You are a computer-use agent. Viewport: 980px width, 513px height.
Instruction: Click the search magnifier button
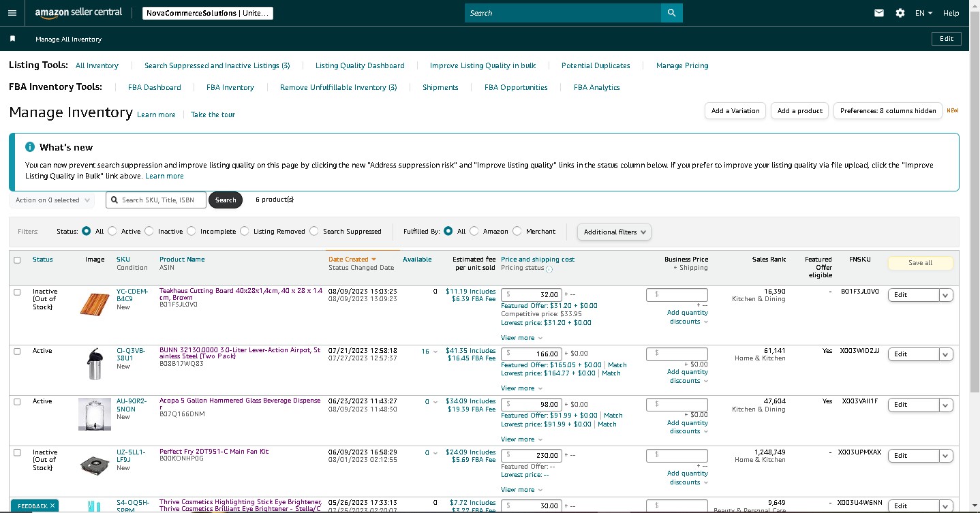pos(671,13)
